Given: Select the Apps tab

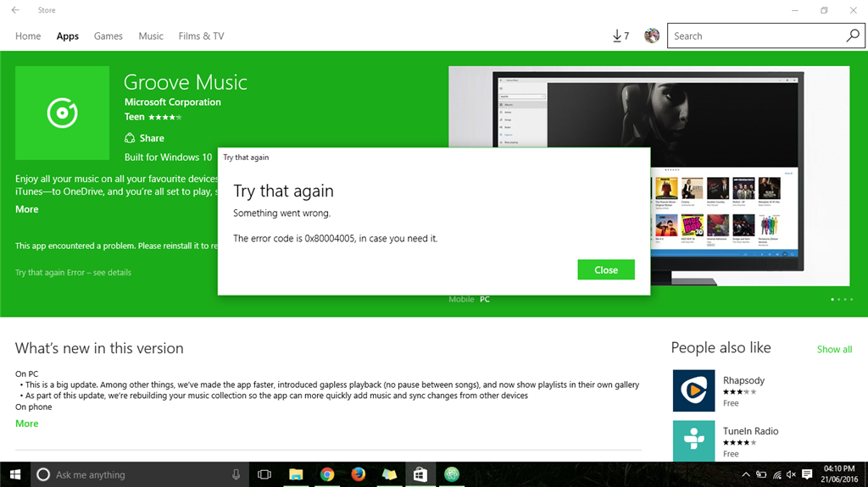Looking at the screenshot, I should tap(68, 36).
